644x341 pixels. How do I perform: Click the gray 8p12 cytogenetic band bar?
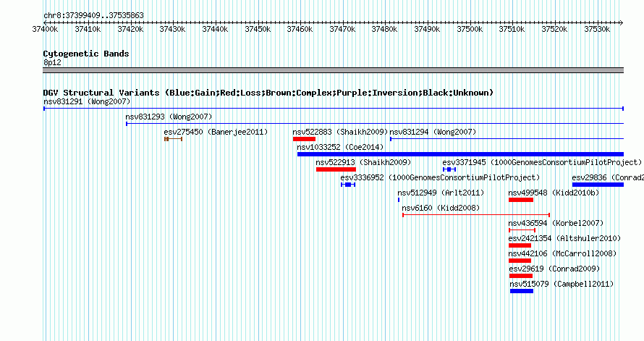pos(333,70)
